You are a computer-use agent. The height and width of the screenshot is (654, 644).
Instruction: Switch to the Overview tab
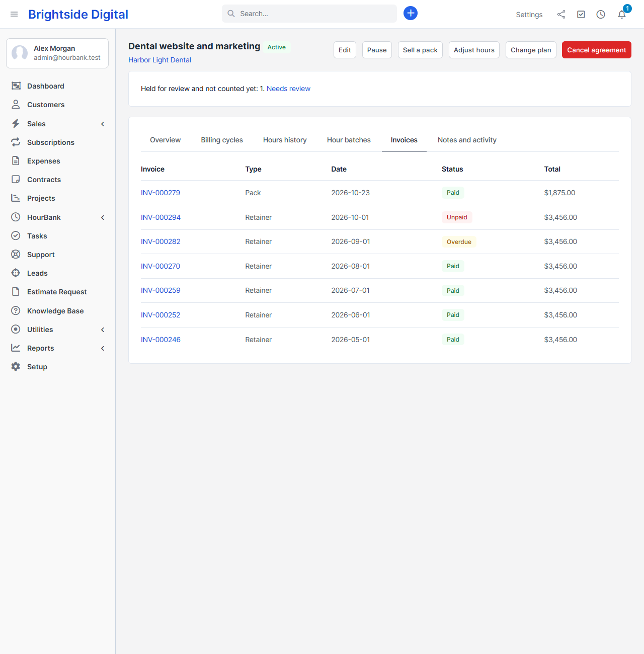point(165,140)
